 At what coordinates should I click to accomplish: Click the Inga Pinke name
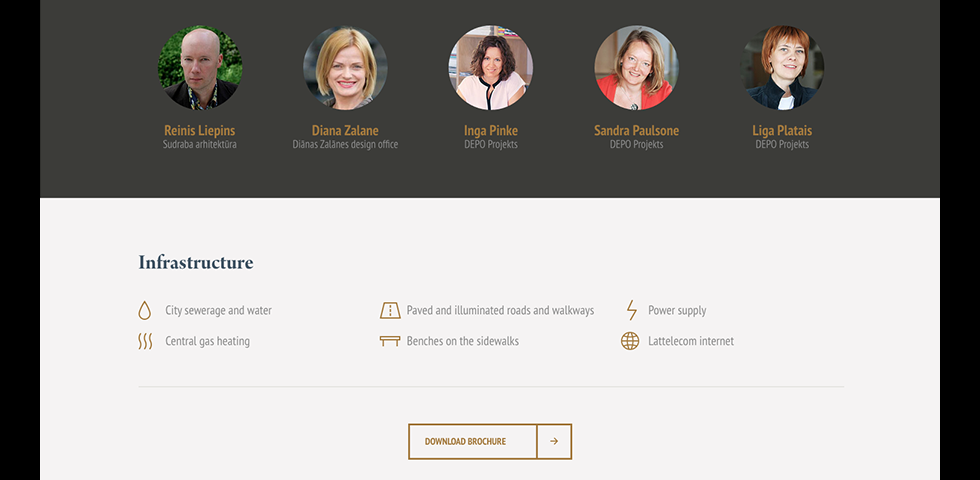(x=491, y=130)
